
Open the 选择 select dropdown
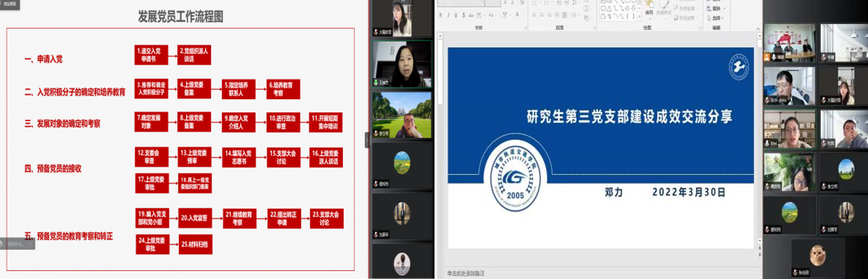pyautogui.click(x=715, y=18)
